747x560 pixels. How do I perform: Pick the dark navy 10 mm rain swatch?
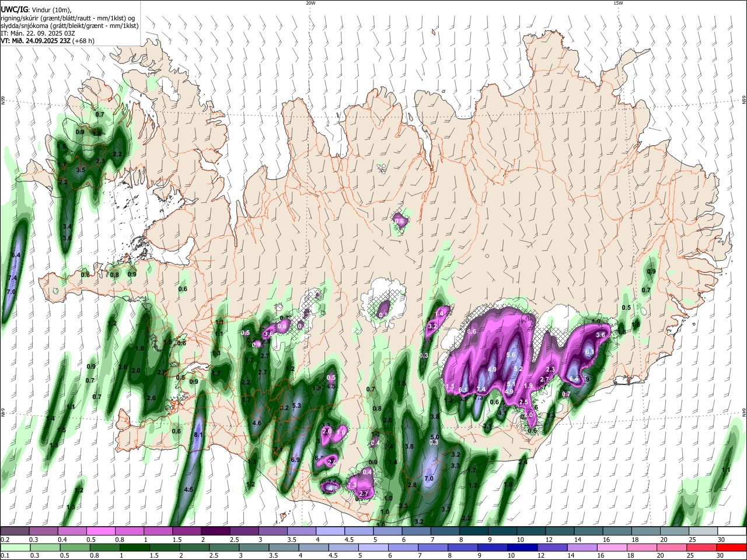click(x=522, y=547)
